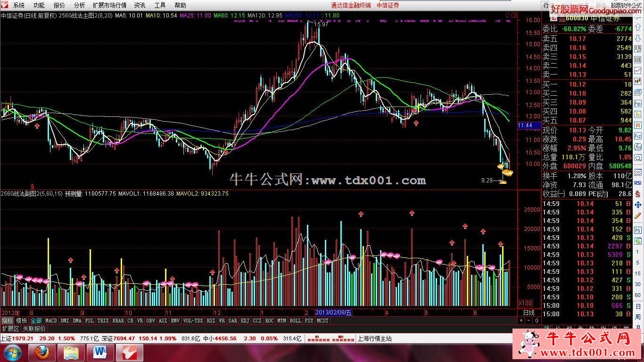Open the intraday trend line chart icon
The width and height of the screenshot is (644, 362).
coord(638,70)
